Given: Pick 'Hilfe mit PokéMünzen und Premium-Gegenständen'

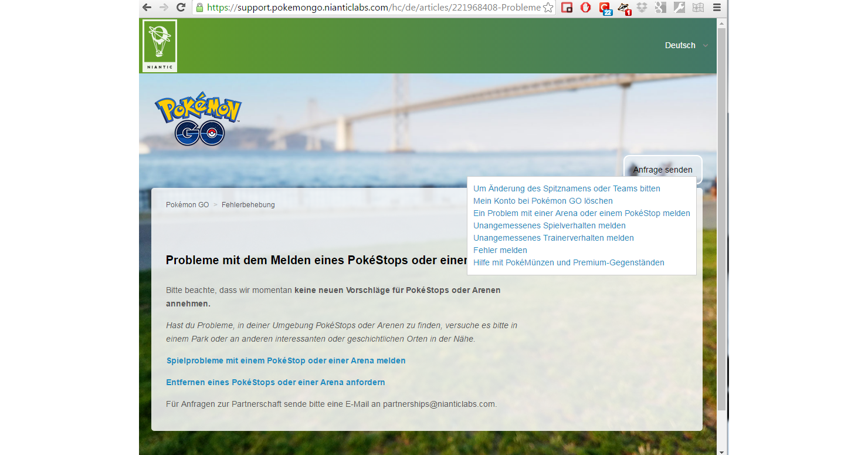Looking at the screenshot, I should tap(568, 262).
